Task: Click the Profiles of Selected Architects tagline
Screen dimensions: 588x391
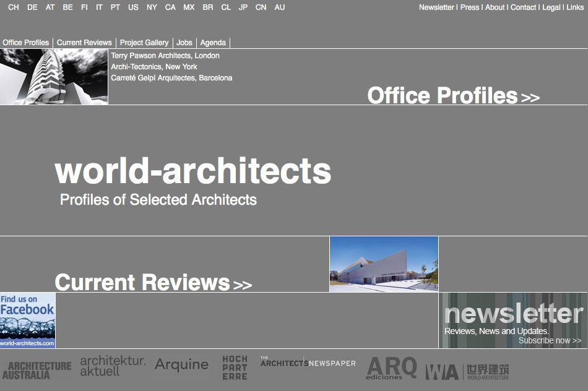Action: 158,199
